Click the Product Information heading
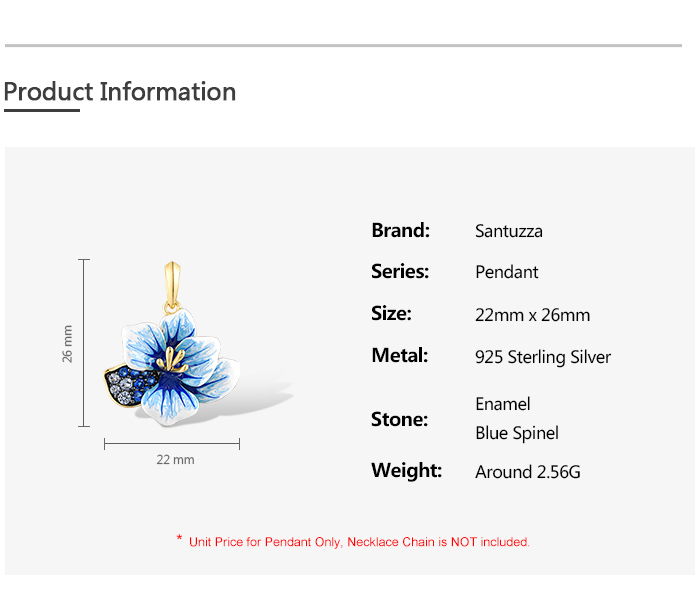 120,92
